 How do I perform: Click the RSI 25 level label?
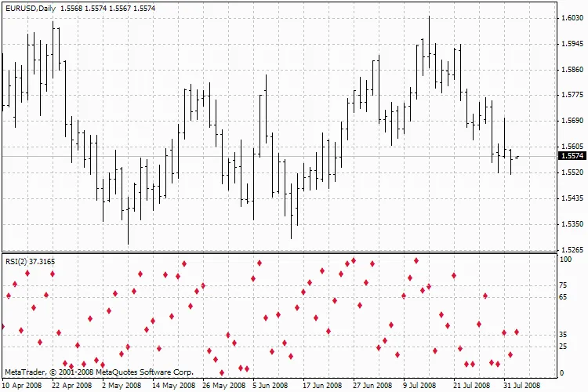(x=563, y=346)
